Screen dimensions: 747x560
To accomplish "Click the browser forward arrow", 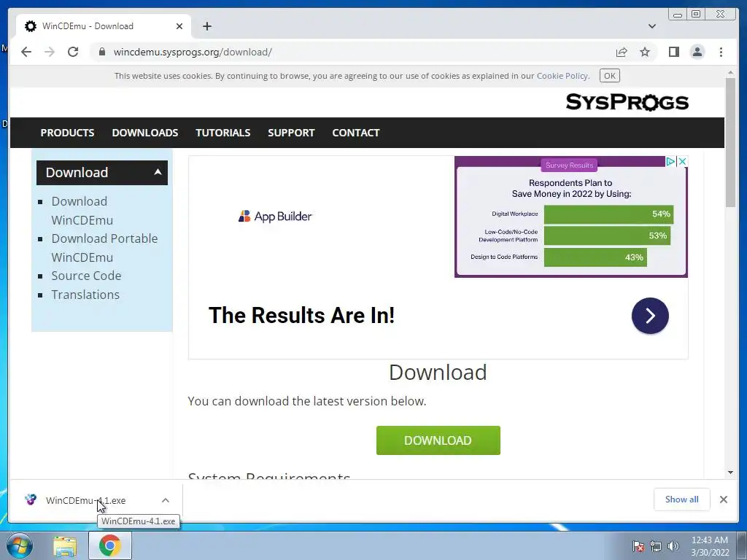I will [50, 52].
